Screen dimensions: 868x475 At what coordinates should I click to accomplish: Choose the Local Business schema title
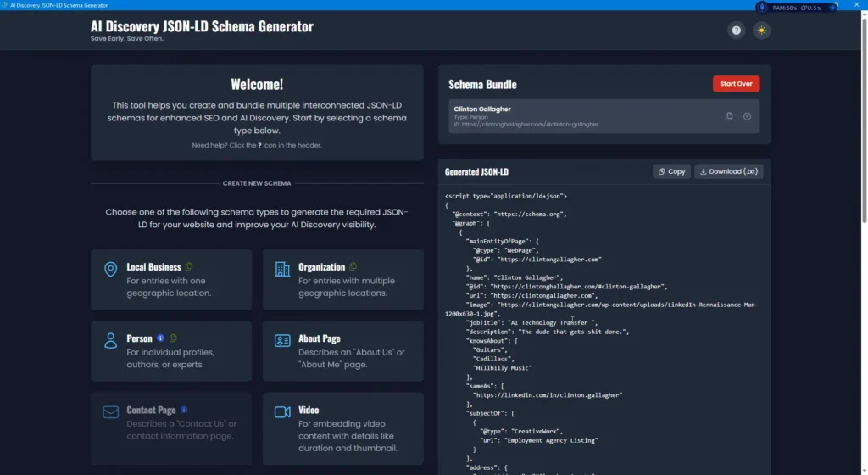(153, 267)
